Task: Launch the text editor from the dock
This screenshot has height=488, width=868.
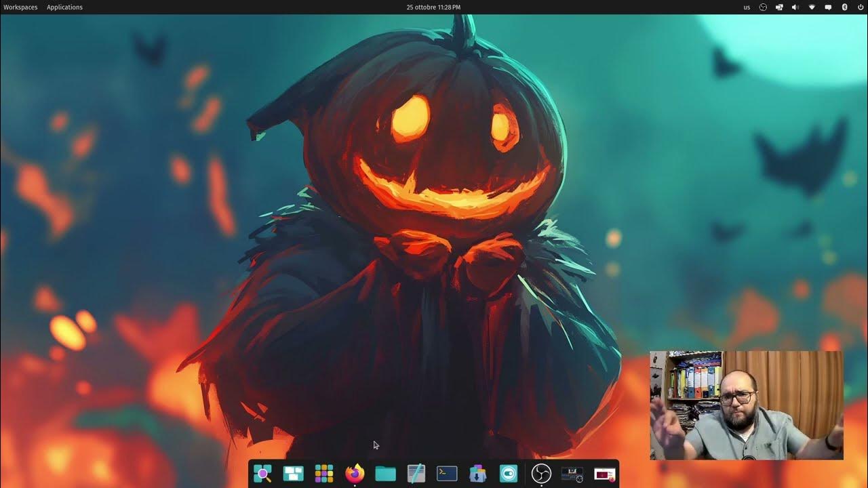Action: (x=416, y=473)
